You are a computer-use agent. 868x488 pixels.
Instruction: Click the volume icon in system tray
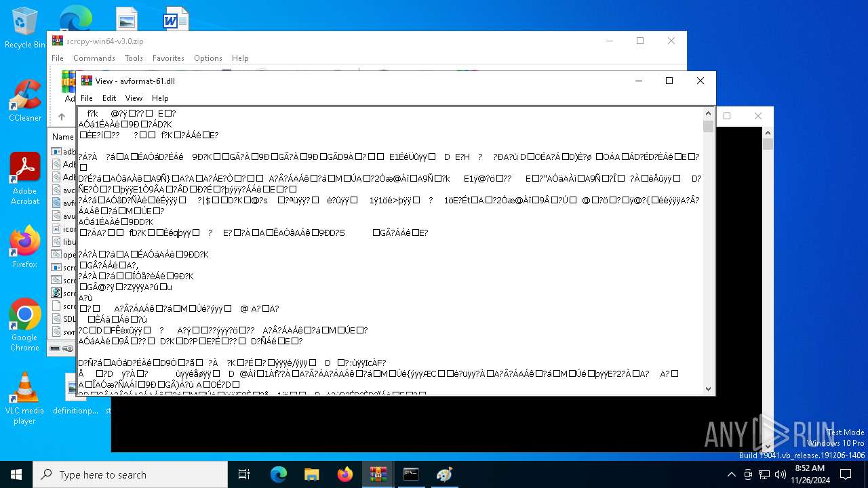(x=781, y=474)
